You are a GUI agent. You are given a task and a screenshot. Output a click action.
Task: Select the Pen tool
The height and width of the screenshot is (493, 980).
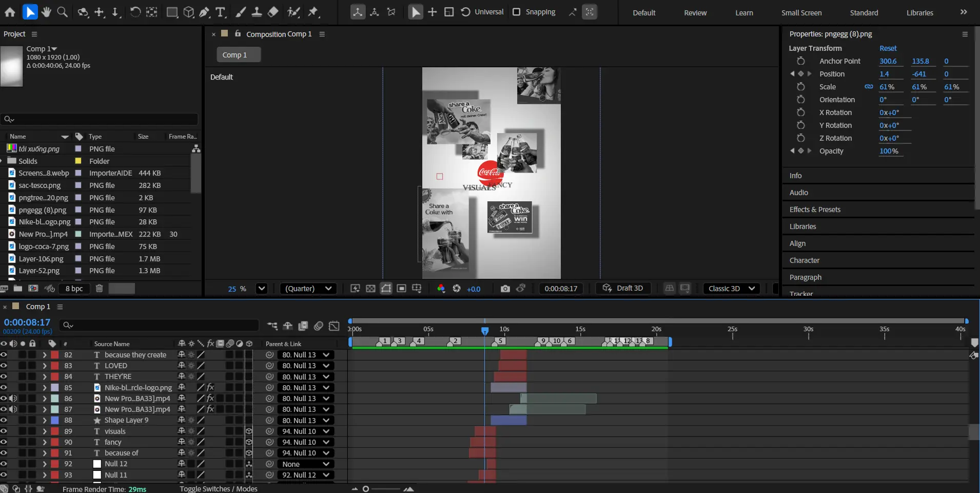pos(204,12)
